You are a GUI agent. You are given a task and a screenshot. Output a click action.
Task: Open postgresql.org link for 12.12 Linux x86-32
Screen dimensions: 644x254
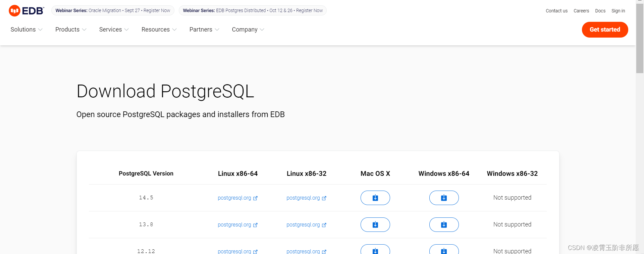coord(306,251)
